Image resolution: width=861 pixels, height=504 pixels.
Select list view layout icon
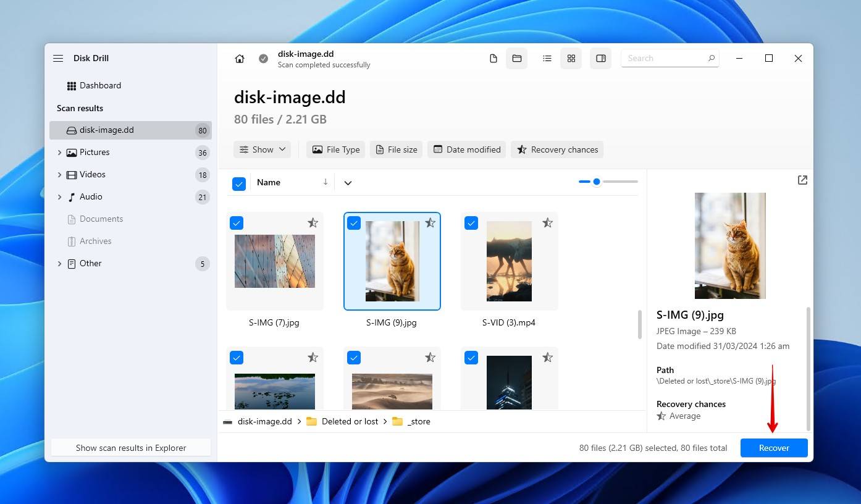pyautogui.click(x=547, y=58)
